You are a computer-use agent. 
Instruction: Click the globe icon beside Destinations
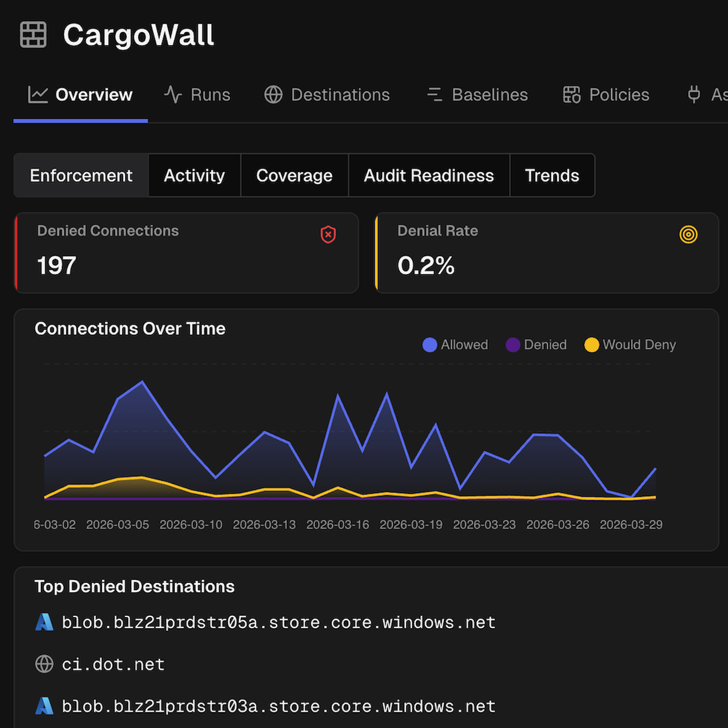[x=274, y=95]
